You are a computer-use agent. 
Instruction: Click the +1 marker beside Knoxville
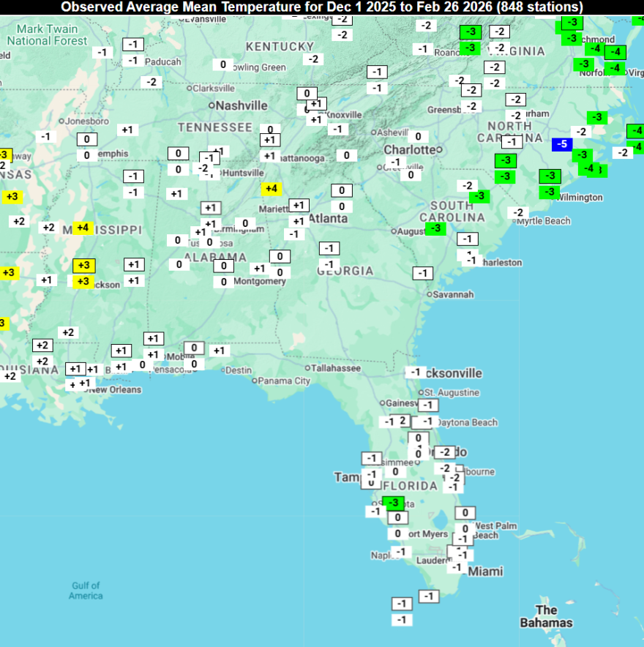click(x=316, y=118)
